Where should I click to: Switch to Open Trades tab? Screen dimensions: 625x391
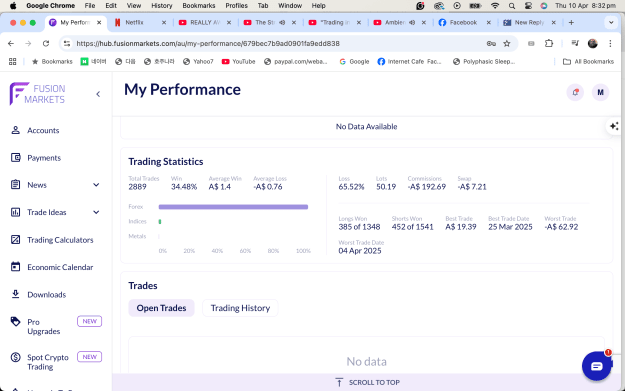click(x=161, y=308)
